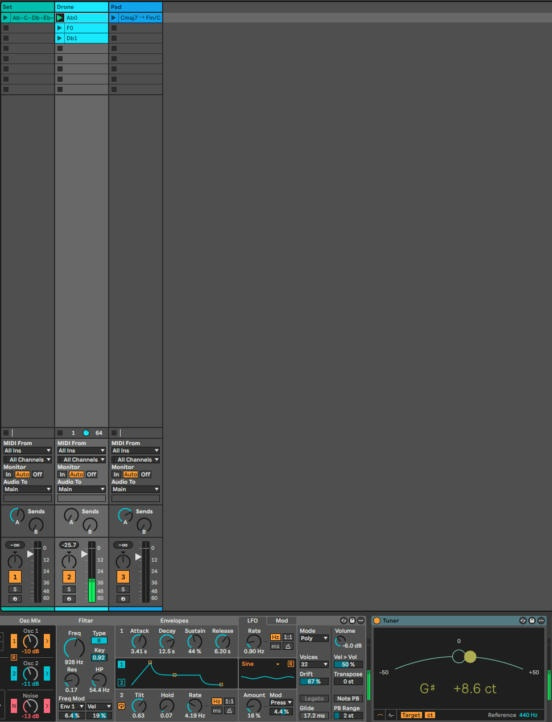This screenshot has width=552, height=722.
Task: Open Audio To Main dropdown on first track
Action: pos(27,489)
